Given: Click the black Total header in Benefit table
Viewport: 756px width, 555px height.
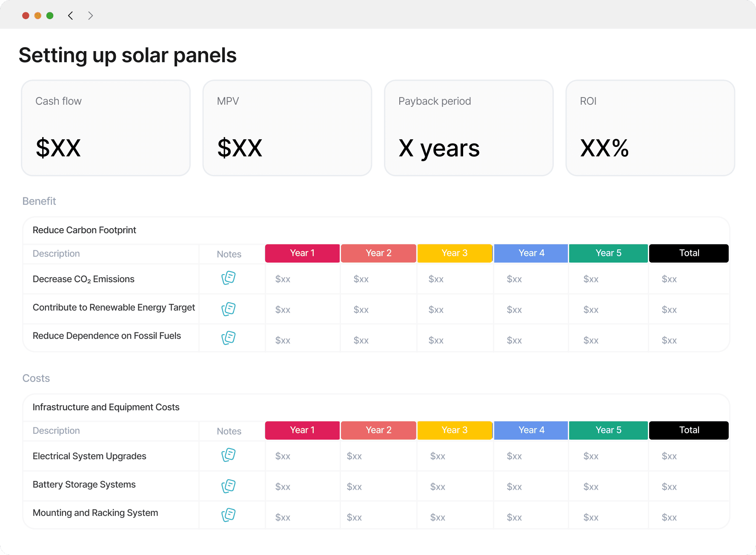Looking at the screenshot, I should (689, 253).
